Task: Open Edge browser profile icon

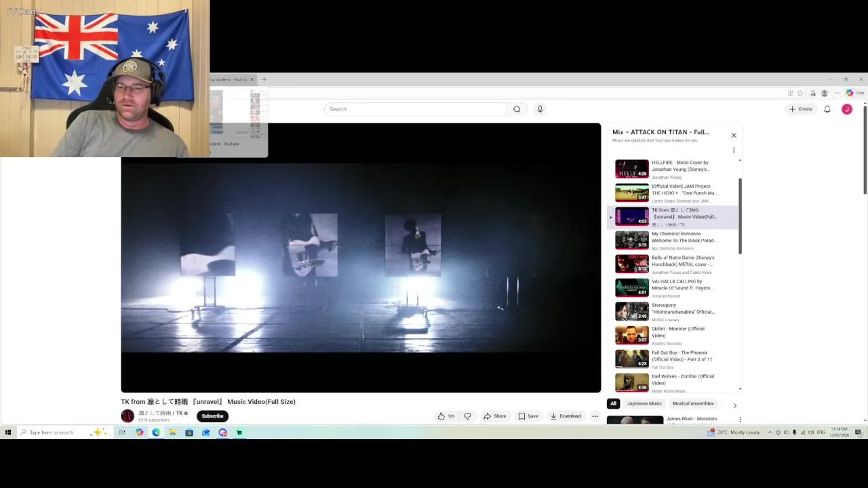Action: [825, 93]
